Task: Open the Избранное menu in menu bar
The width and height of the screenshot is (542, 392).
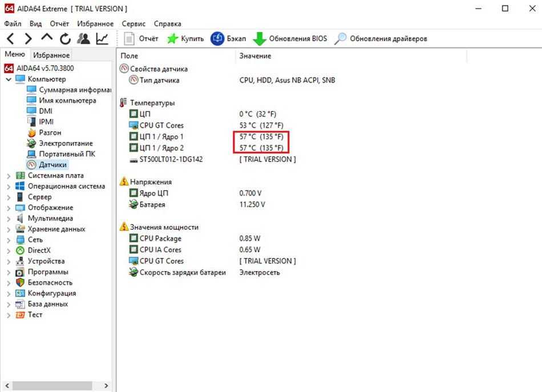Action: point(95,23)
